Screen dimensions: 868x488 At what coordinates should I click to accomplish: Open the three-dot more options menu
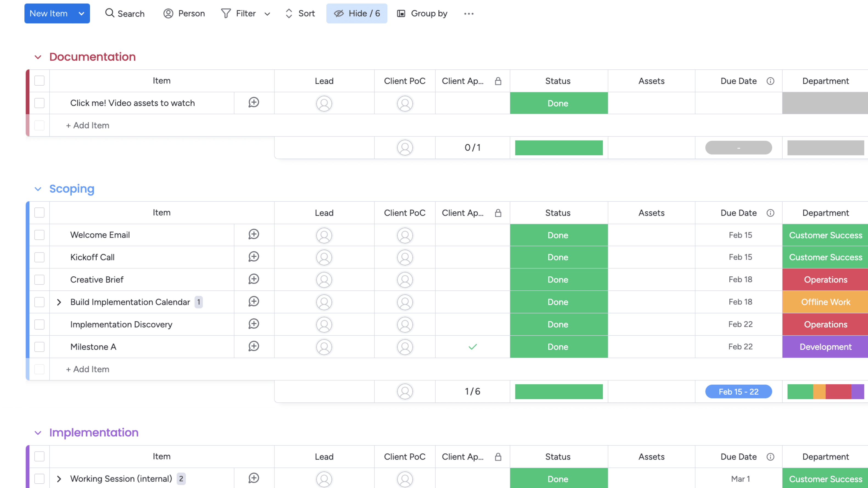(469, 13)
